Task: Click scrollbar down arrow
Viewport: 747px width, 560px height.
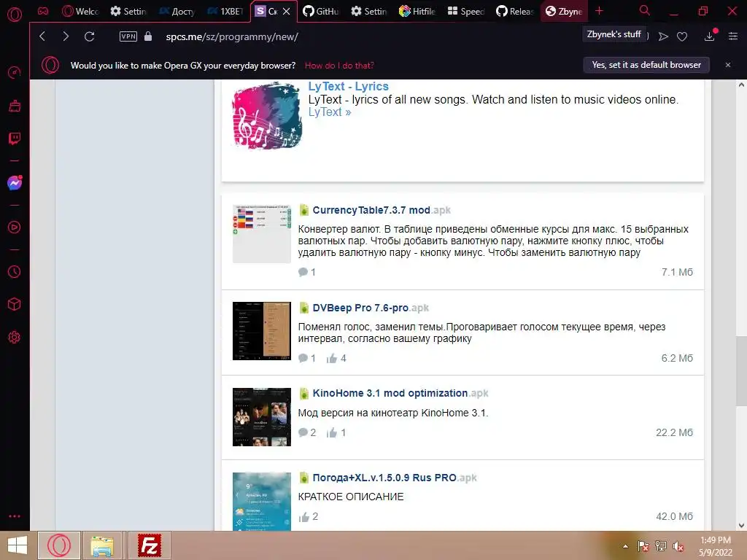Action: tap(741, 525)
